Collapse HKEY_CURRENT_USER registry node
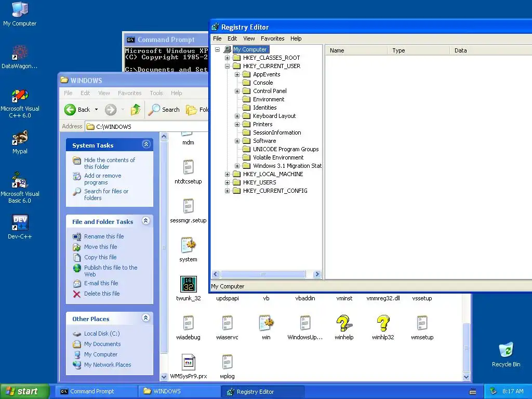Image resolution: width=532 pixels, height=399 pixels. pyautogui.click(x=228, y=66)
